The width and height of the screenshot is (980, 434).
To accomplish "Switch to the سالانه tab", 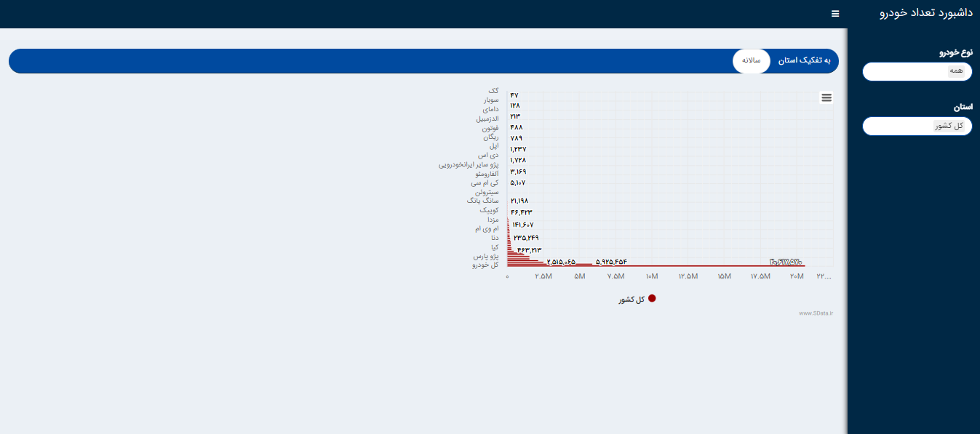I will click(x=751, y=60).
